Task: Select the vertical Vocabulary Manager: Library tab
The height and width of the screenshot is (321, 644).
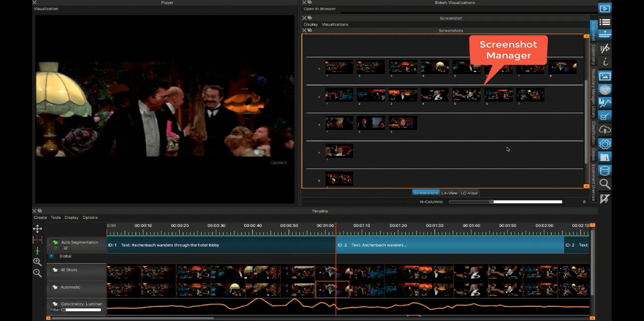Action: coord(593,93)
